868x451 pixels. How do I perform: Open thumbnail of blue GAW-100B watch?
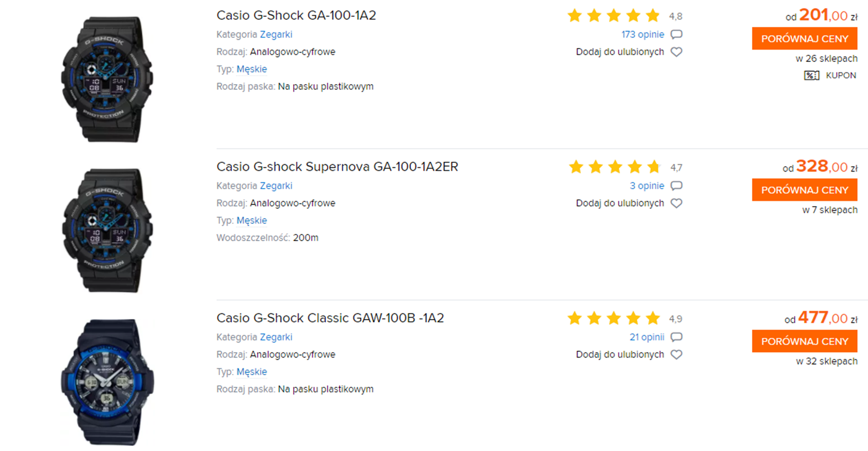[x=107, y=382]
